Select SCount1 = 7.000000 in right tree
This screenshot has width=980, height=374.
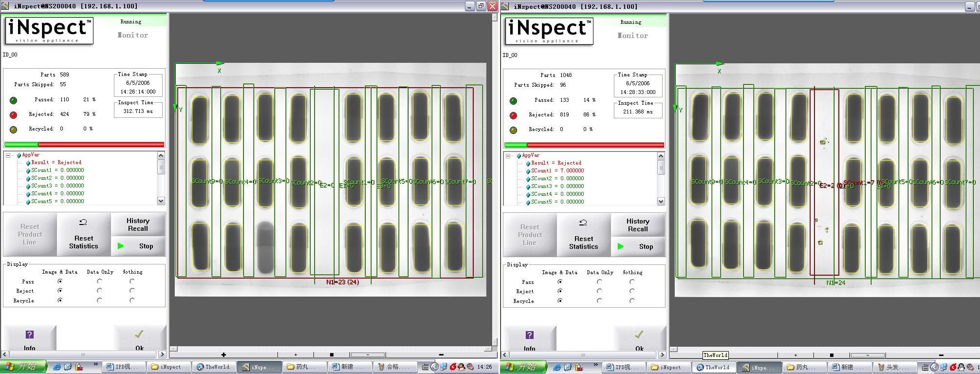(x=557, y=171)
